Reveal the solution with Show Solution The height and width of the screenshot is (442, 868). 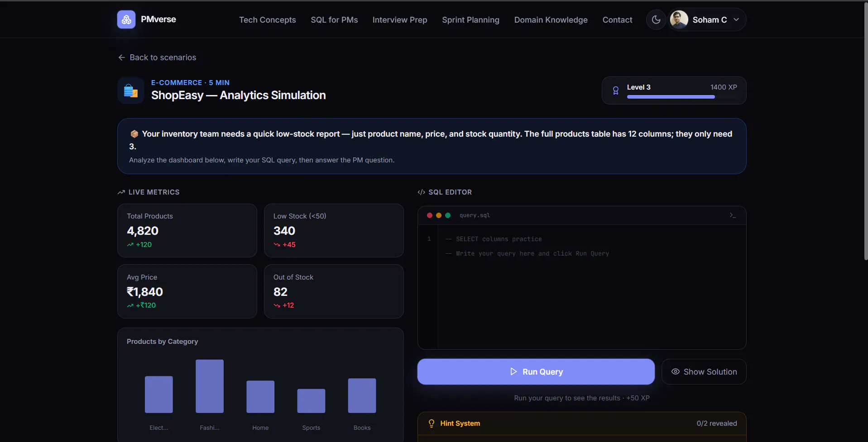coord(704,372)
